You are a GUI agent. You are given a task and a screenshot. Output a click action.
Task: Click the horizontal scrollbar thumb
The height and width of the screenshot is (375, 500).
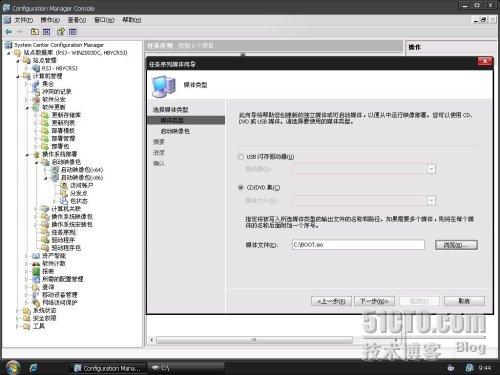pyautogui.click(x=254, y=340)
